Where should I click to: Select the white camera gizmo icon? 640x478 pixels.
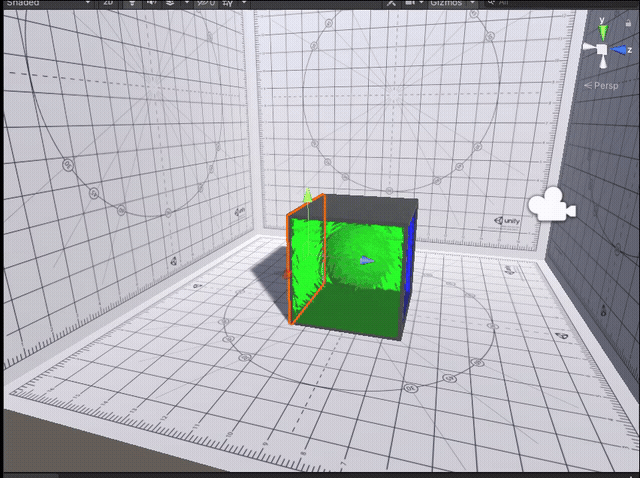coord(552,204)
